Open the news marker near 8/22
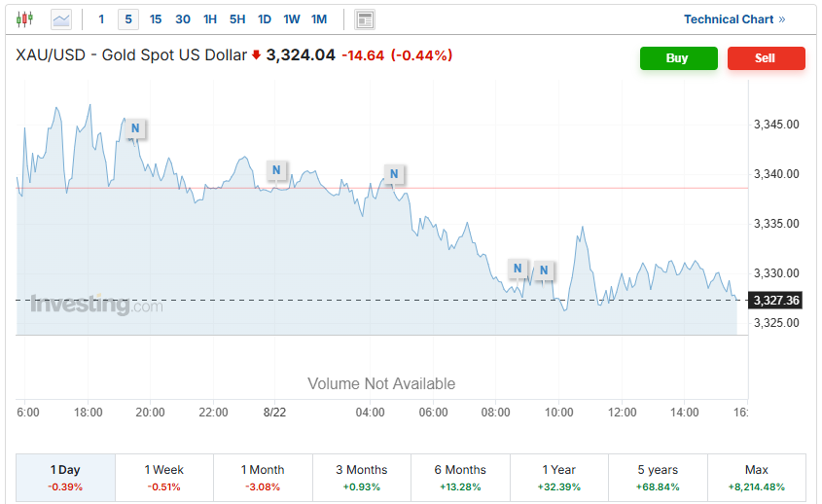Image resolution: width=822 pixels, height=504 pixels. coord(276,170)
